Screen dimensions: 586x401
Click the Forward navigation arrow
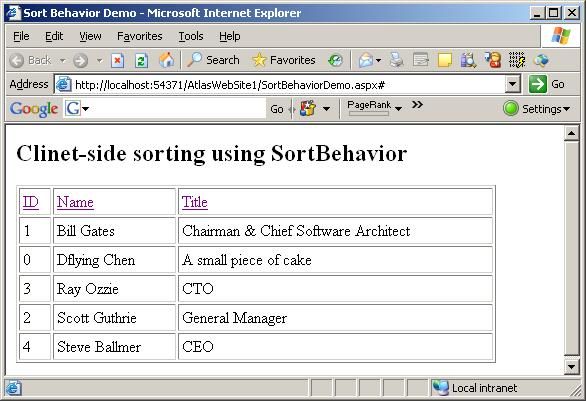pos(80,60)
